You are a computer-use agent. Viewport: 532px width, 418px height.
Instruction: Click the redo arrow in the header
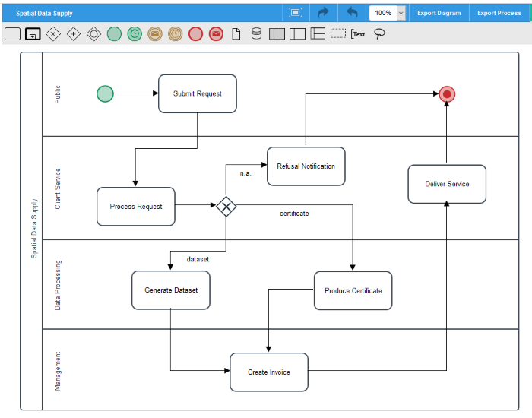(x=323, y=13)
